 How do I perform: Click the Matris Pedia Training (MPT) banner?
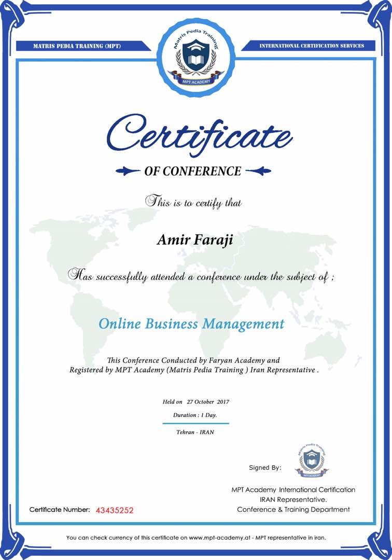point(77,46)
